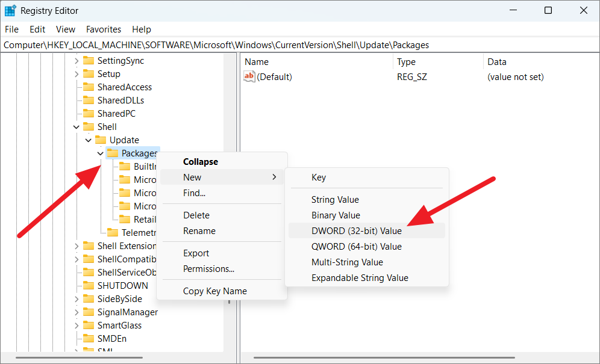The height and width of the screenshot is (364, 600).
Task: Expand the SignalManager key
Action: (77, 312)
